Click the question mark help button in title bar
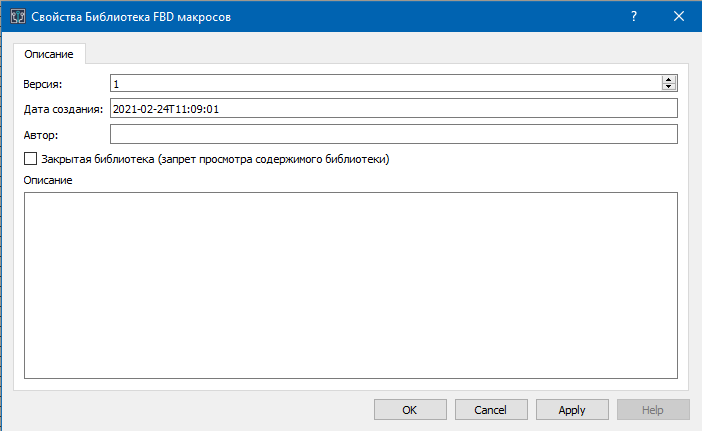The width and height of the screenshot is (702, 431). [x=634, y=15]
